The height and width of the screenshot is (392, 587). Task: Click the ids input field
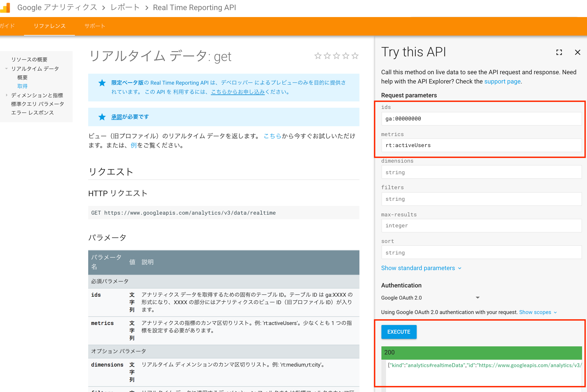click(x=481, y=119)
